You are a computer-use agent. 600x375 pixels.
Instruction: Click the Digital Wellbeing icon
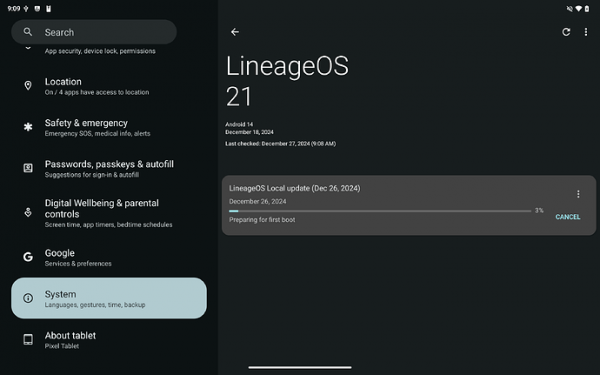(28, 212)
